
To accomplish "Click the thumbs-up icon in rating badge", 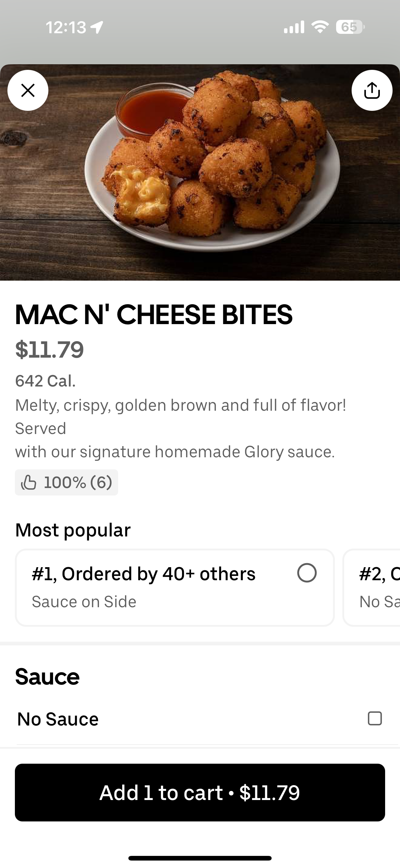I will tap(29, 482).
